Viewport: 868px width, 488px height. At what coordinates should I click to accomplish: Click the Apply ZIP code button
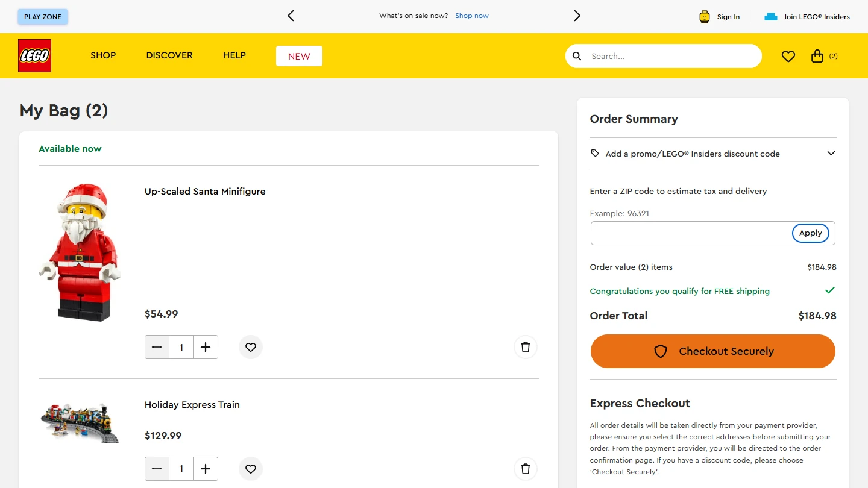[x=810, y=233]
